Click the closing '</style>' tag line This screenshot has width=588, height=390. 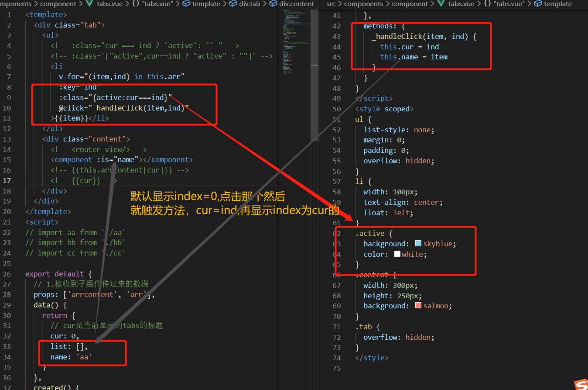(372, 358)
